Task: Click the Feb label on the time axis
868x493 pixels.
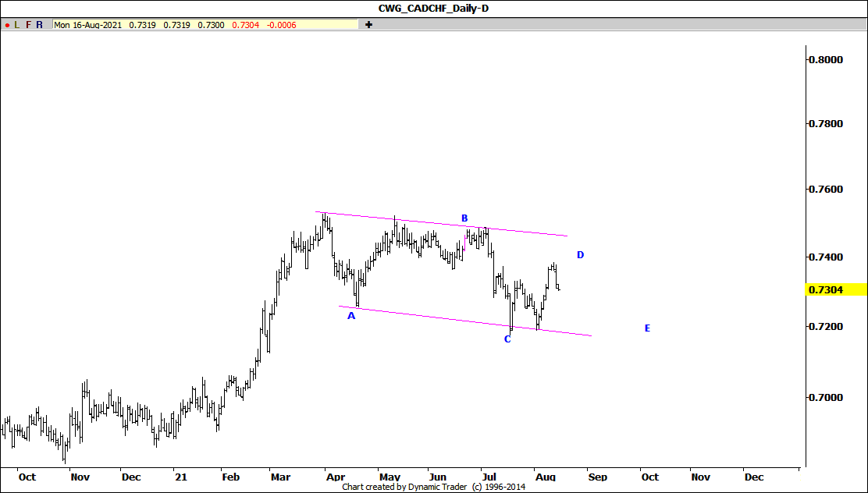Action: (x=231, y=477)
